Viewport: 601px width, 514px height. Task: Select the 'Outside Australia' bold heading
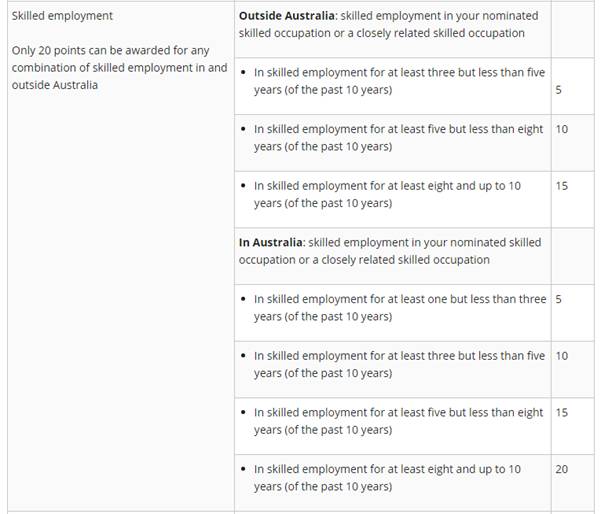[x=287, y=16]
